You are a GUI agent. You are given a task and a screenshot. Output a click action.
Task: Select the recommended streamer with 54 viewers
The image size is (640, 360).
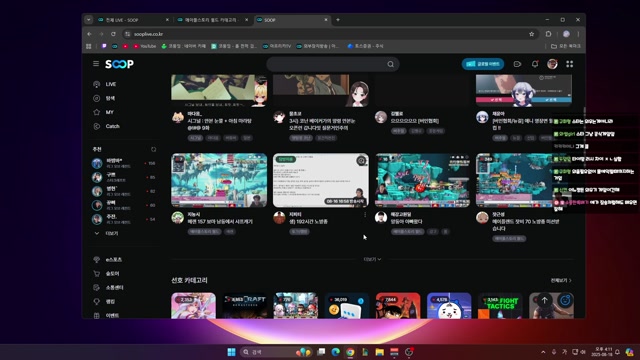click(x=123, y=219)
